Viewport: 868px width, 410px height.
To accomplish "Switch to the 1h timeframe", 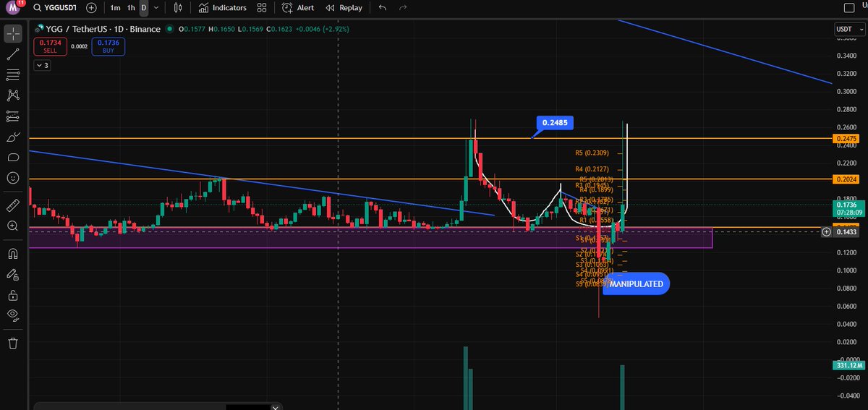I will tap(131, 8).
